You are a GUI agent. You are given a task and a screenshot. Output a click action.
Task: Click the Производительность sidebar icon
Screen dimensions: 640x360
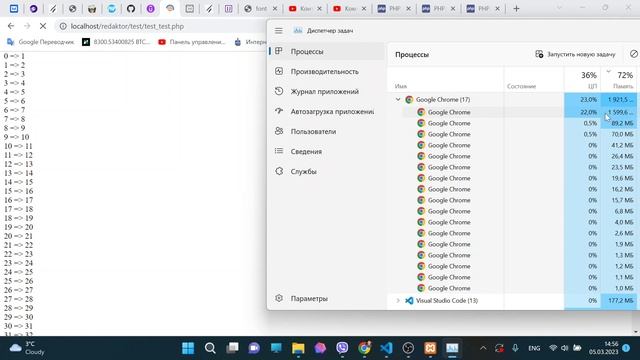pos(279,71)
